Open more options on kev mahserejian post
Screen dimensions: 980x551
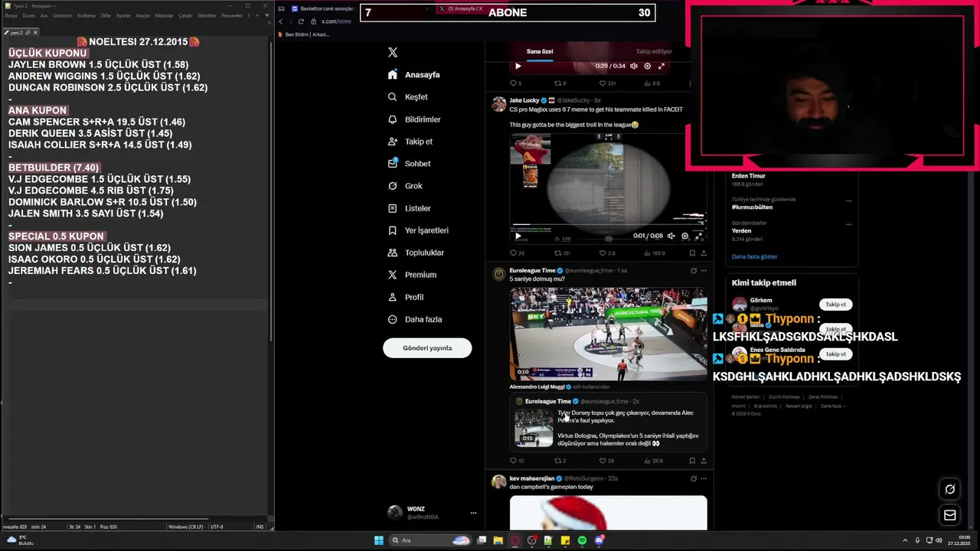coord(704,478)
